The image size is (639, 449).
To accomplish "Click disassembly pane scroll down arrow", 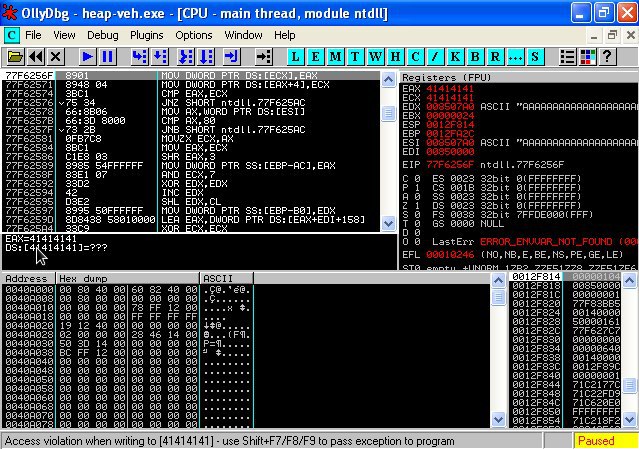I will pyautogui.click(x=388, y=223).
